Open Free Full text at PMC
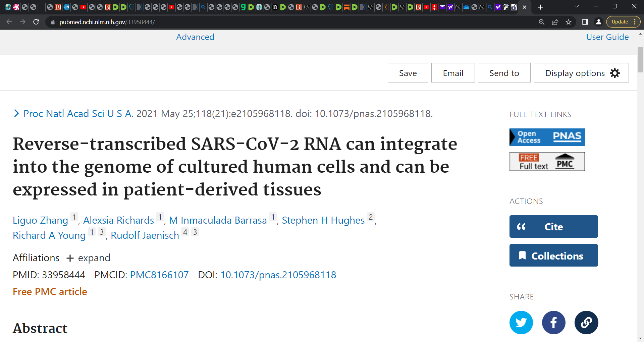This screenshot has width=644, height=342. pos(547,162)
